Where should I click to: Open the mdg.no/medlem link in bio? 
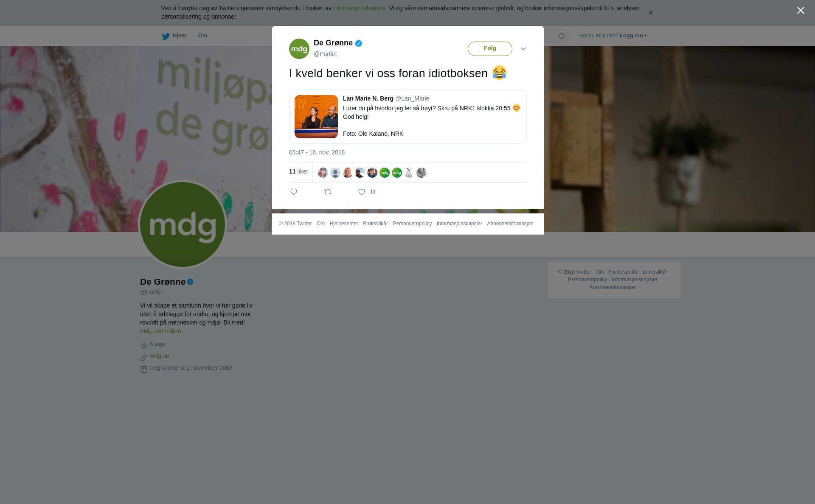pyautogui.click(x=161, y=331)
